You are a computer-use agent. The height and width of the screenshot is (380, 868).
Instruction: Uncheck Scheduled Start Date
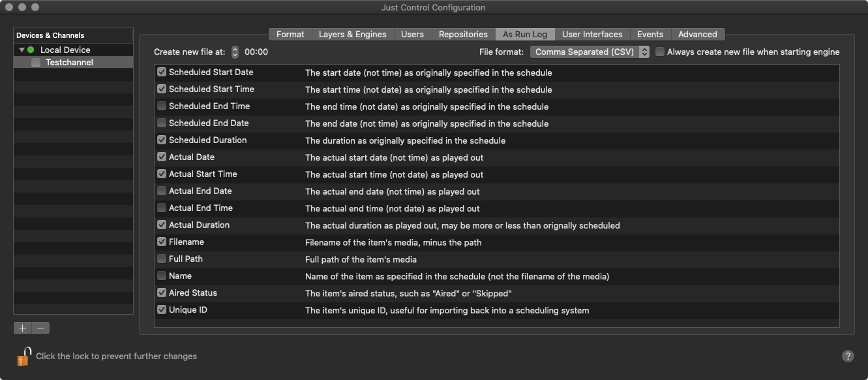[162, 72]
